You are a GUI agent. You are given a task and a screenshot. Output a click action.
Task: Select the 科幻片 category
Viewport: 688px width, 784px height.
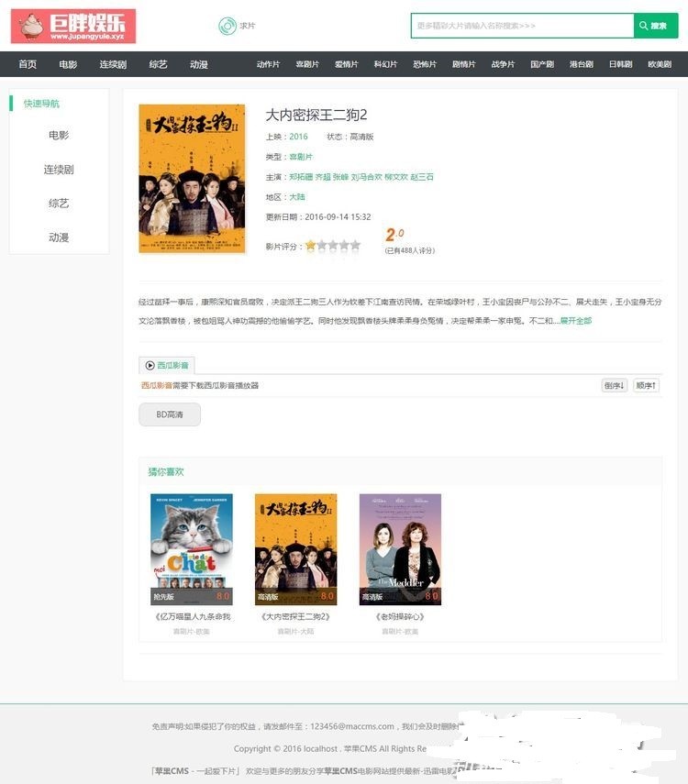tap(385, 64)
